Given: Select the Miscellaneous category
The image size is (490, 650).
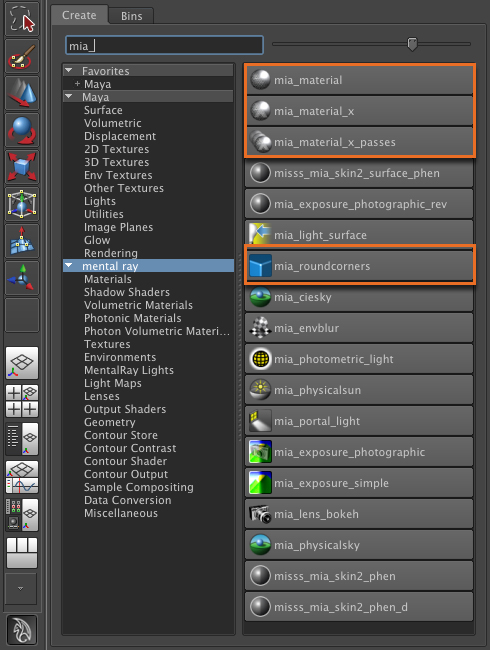Looking at the screenshot, I should [121, 513].
